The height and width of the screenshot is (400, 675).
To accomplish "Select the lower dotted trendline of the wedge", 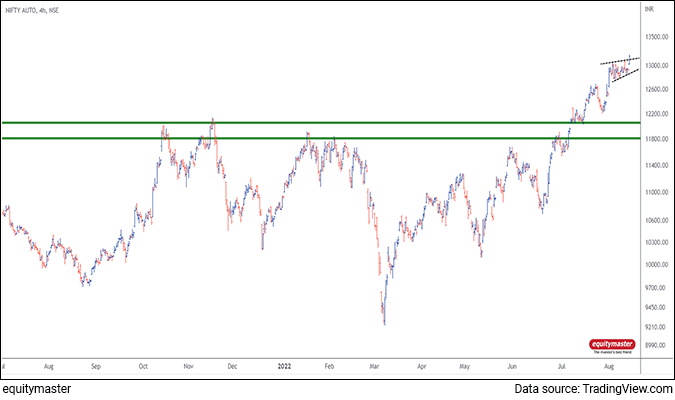I will pos(625,76).
